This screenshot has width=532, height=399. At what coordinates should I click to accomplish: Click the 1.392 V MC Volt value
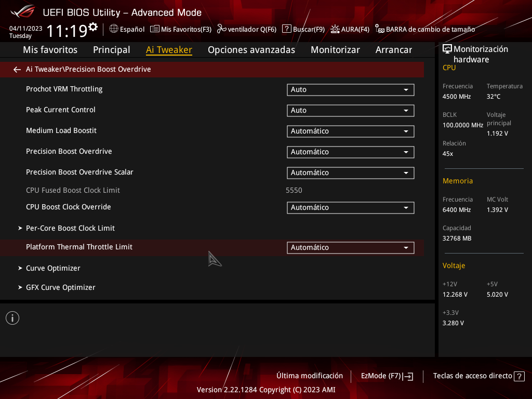[x=497, y=210]
